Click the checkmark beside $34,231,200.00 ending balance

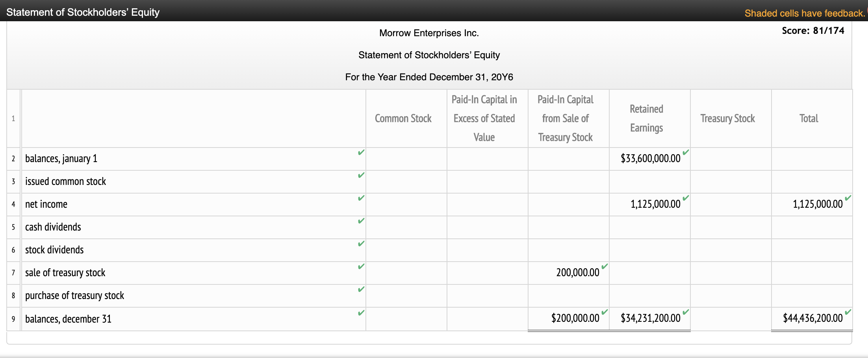click(686, 312)
